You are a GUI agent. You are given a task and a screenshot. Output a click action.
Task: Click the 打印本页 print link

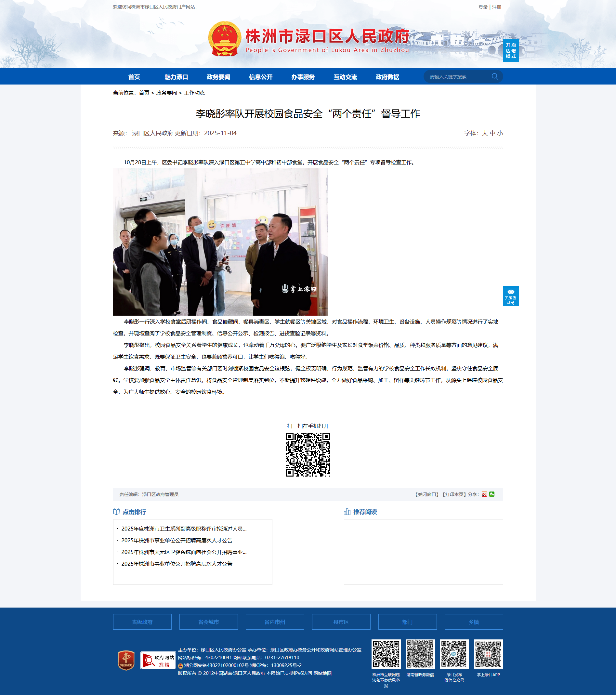[454, 494]
